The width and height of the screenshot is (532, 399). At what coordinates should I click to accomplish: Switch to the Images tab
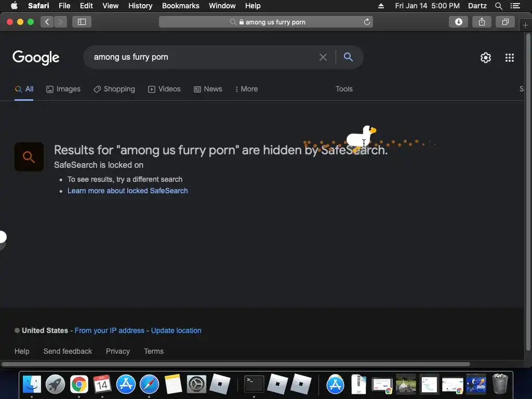click(63, 89)
